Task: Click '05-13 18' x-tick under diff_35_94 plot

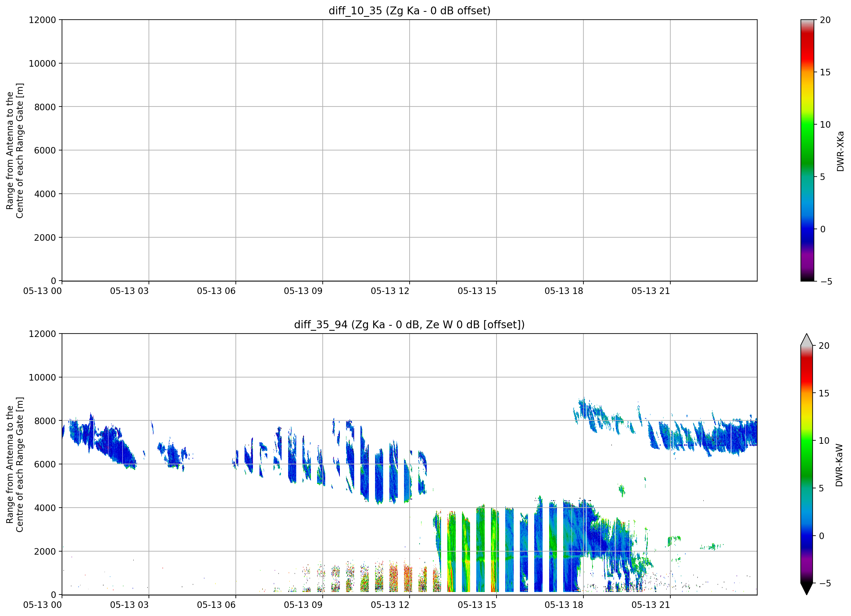Action: click(x=564, y=605)
